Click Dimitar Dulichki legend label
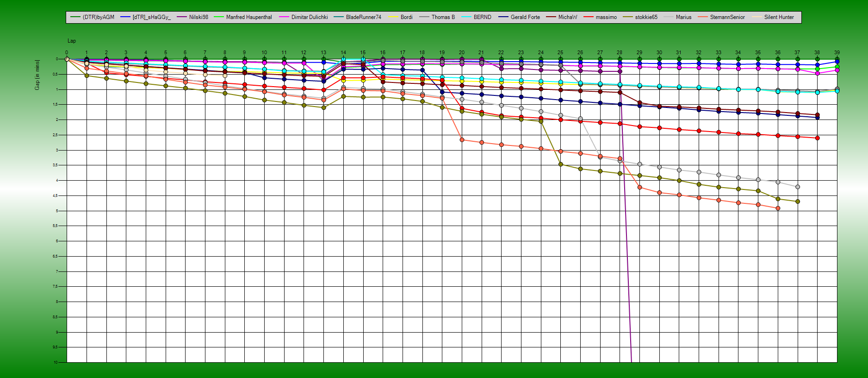Screen dimensions: 868x378 [310, 17]
